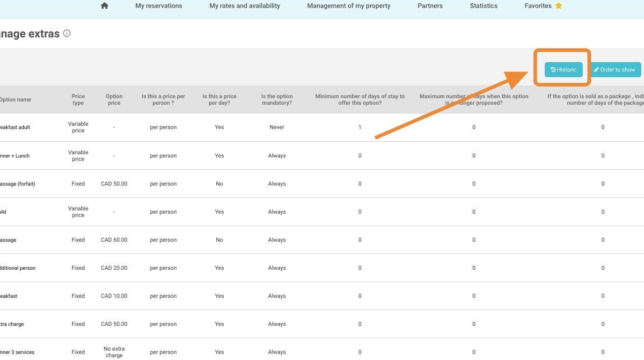Click the Favorites star icon
The height and width of the screenshot is (360, 644).
point(558,6)
